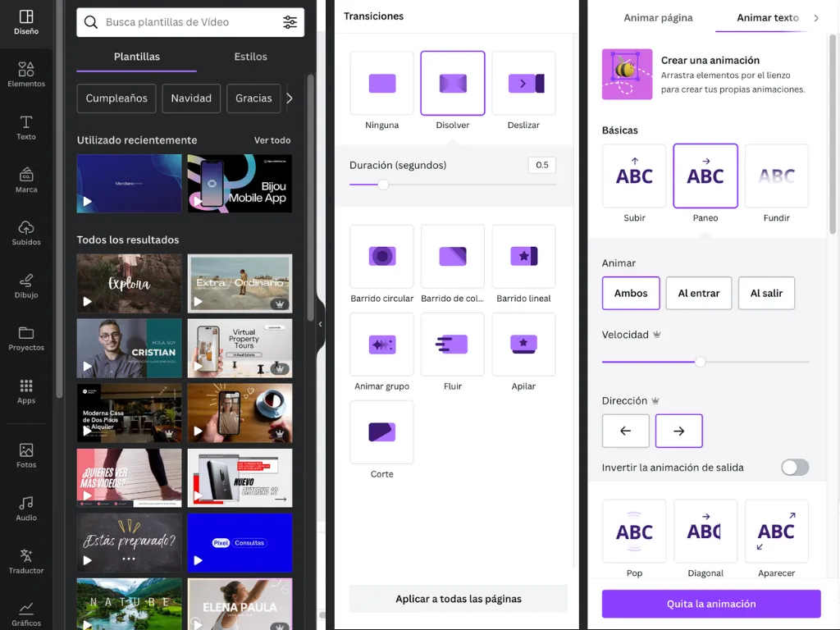Open the Cristian presentation template
Screen dimensions: 840x630
(129, 348)
